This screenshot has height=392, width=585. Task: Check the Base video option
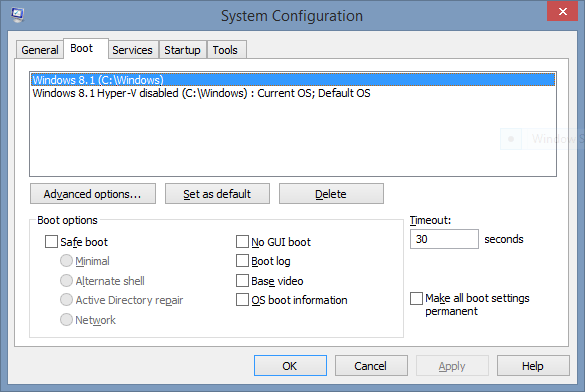(x=242, y=280)
